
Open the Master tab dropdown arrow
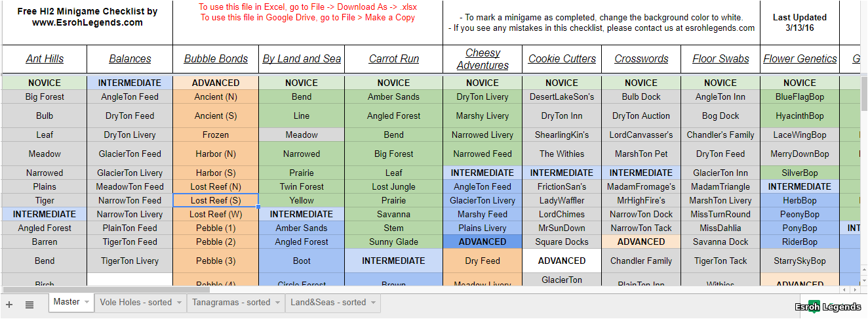tap(87, 303)
